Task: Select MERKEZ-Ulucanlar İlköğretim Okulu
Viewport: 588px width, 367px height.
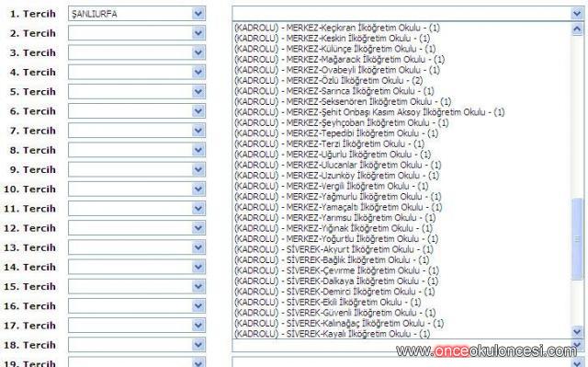Action: (337, 165)
